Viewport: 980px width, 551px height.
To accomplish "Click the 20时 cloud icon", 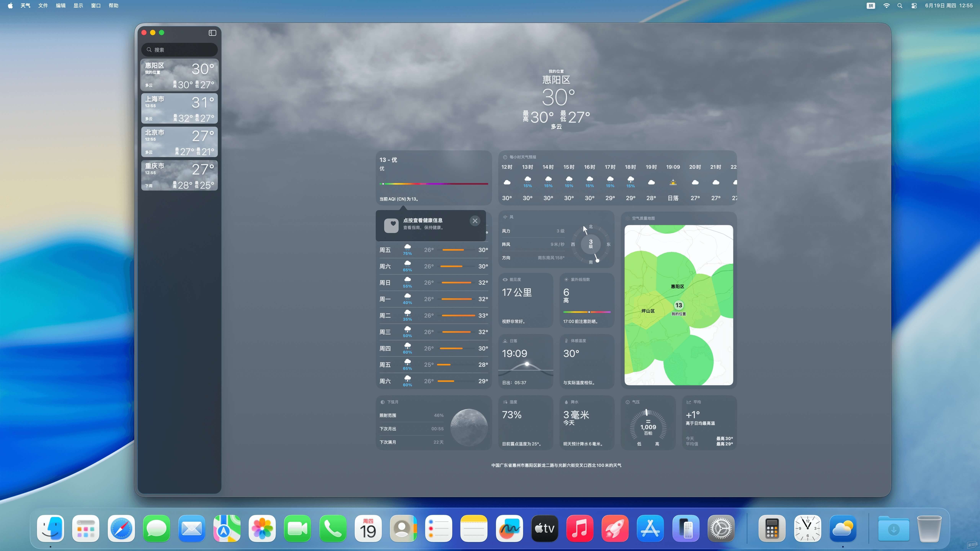I will [695, 182].
